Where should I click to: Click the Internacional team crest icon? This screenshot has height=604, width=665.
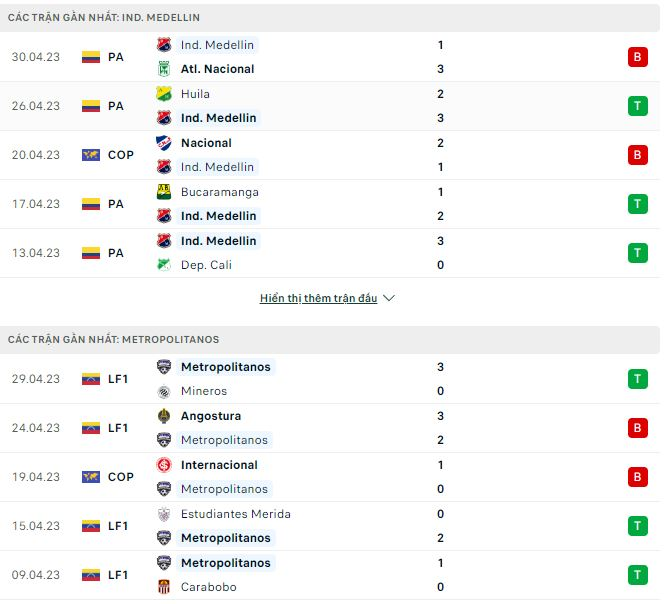click(164, 465)
